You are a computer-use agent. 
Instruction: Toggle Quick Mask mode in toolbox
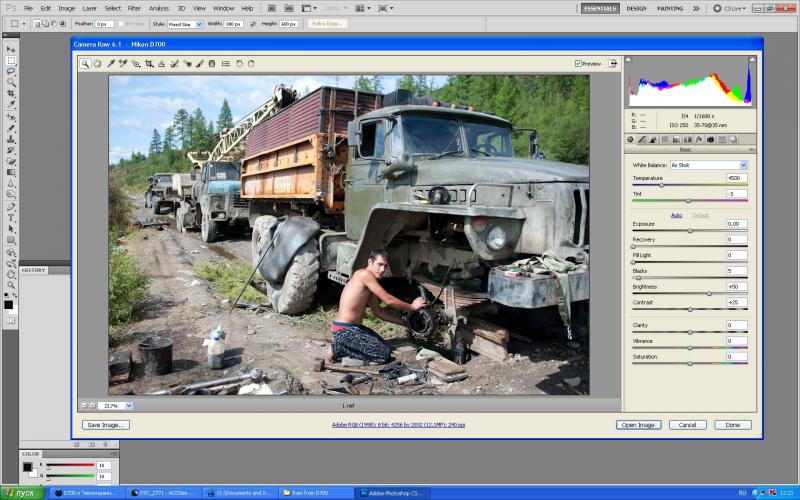coord(11,321)
